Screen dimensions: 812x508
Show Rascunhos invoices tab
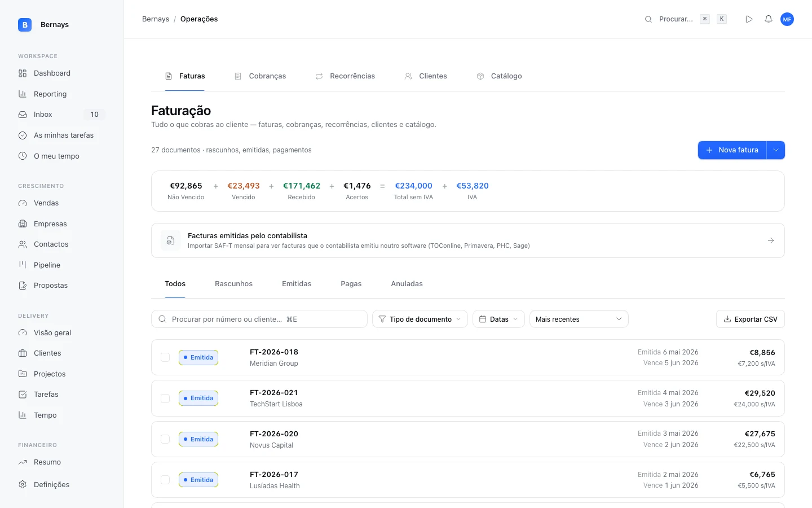click(233, 284)
